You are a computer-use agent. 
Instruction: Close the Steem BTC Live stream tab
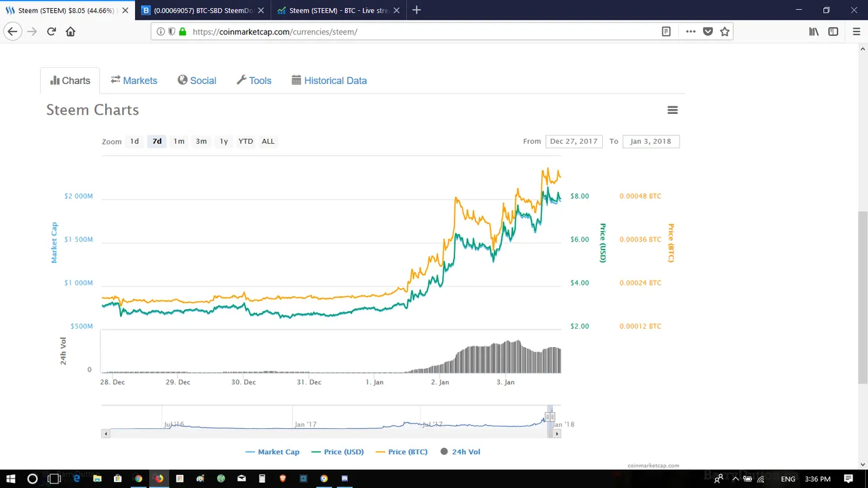coord(397,10)
